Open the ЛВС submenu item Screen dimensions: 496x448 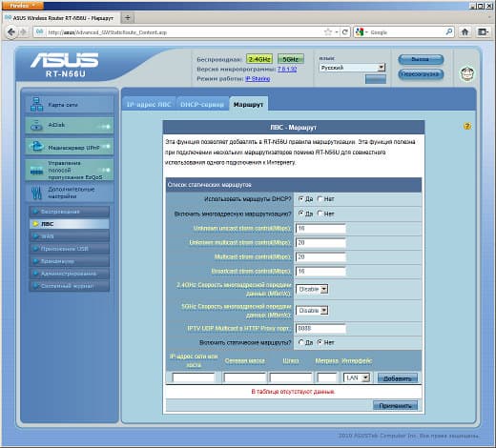(x=70, y=224)
